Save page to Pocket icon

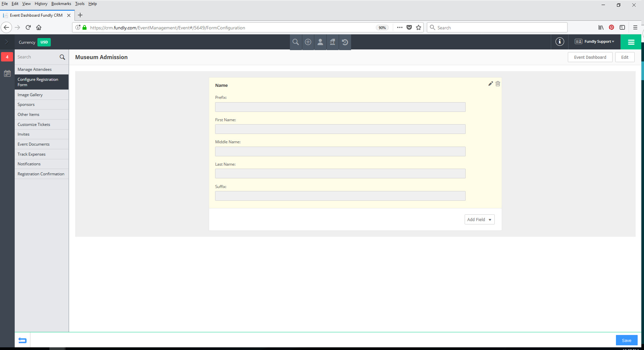409,27
